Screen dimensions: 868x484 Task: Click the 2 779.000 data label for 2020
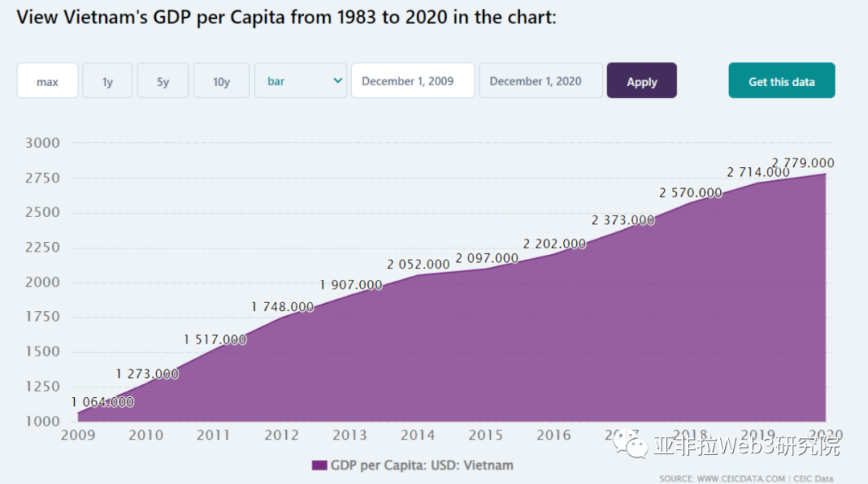803,163
